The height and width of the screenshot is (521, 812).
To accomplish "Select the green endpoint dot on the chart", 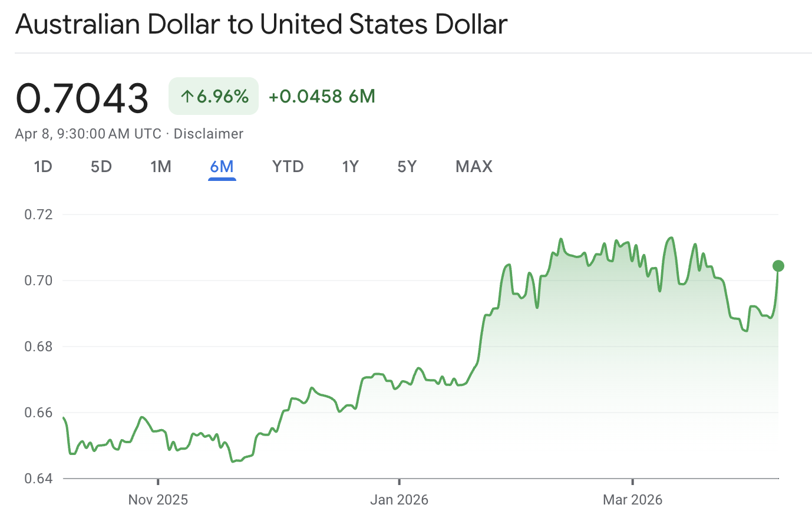I will tap(779, 265).
